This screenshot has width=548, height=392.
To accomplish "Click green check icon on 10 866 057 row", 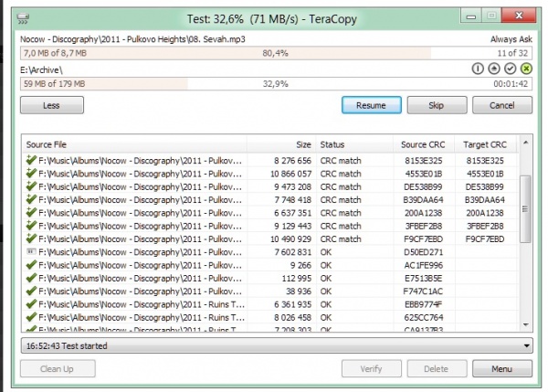I will [31, 173].
